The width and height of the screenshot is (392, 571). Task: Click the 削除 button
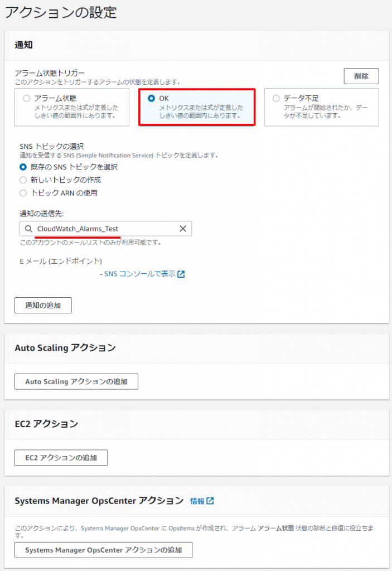click(361, 76)
